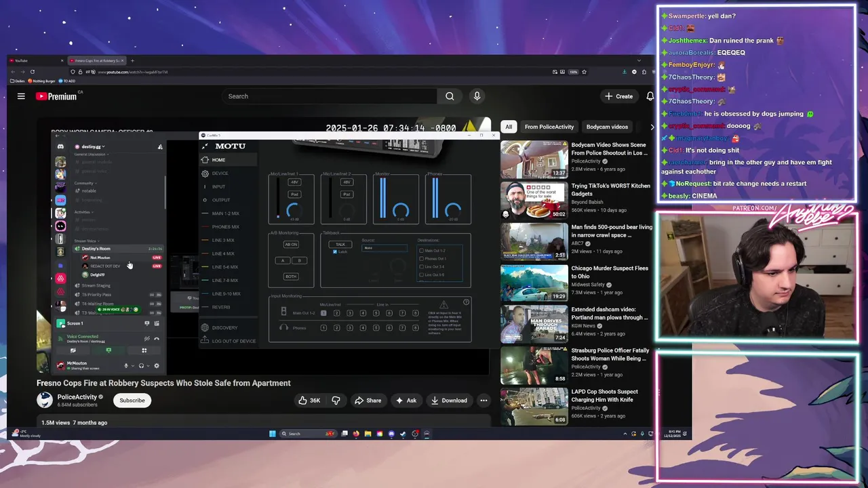Open Discord home logo icon
Viewport: 868px width, 488px height.
click(x=60, y=146)
